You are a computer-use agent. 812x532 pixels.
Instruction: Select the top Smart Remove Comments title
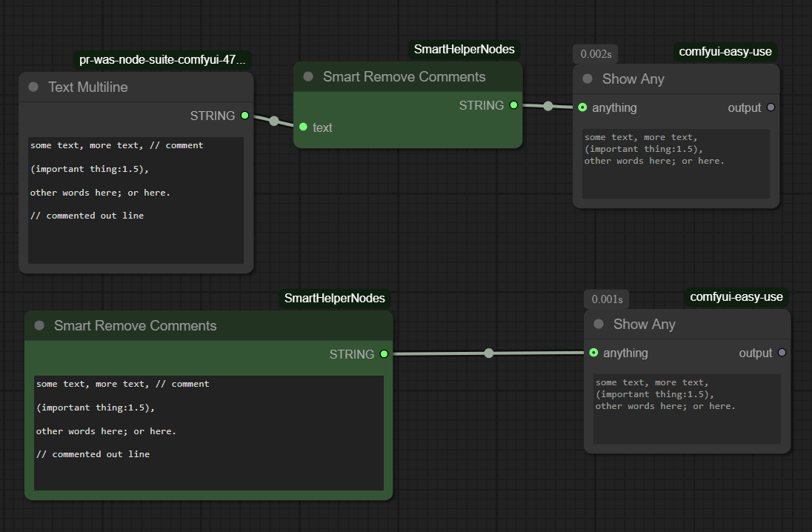coord(405,76)
